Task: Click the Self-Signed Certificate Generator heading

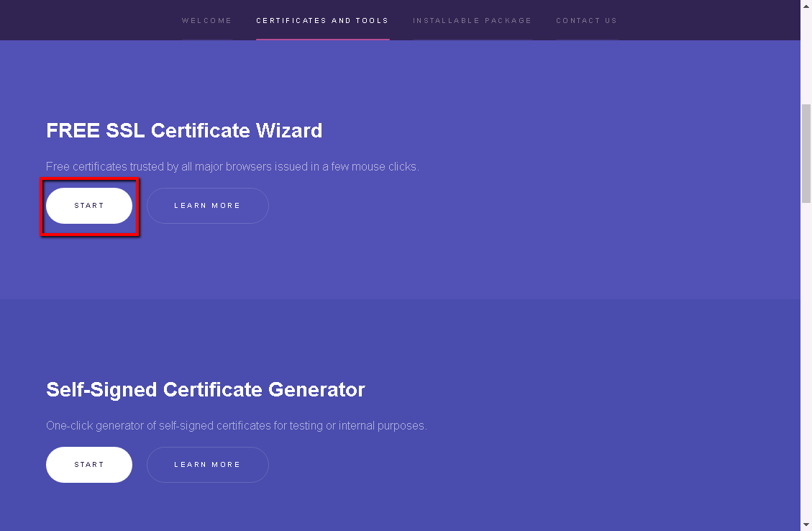Action: tap(205, 389)
